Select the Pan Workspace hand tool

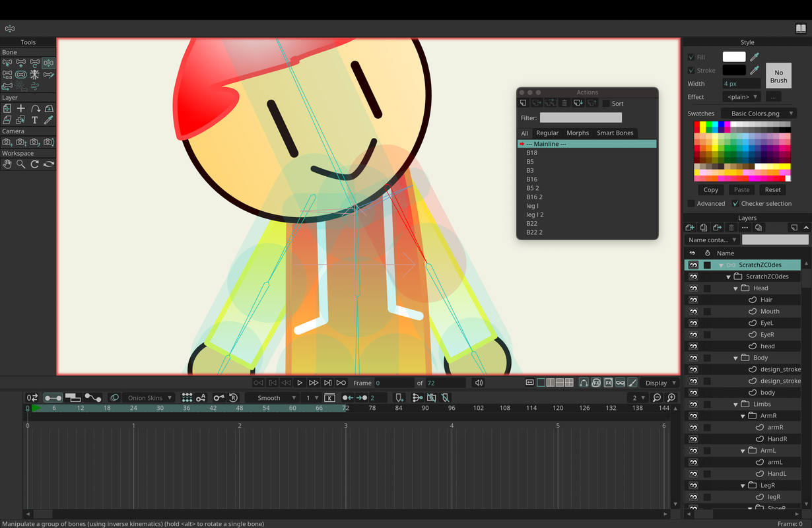[x=7, y=164]
